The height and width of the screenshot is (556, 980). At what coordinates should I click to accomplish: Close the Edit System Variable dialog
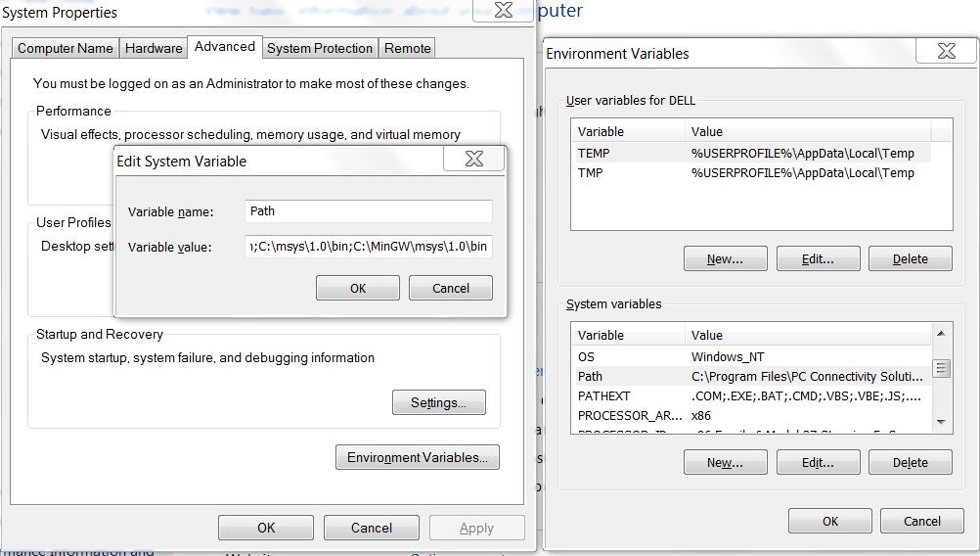coord(474,160)
